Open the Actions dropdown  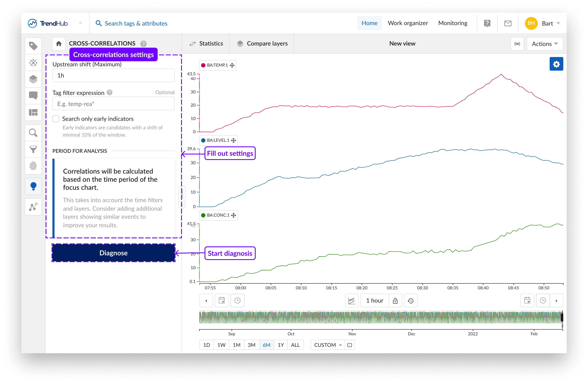pyautogui.click(x=545, y=44)
